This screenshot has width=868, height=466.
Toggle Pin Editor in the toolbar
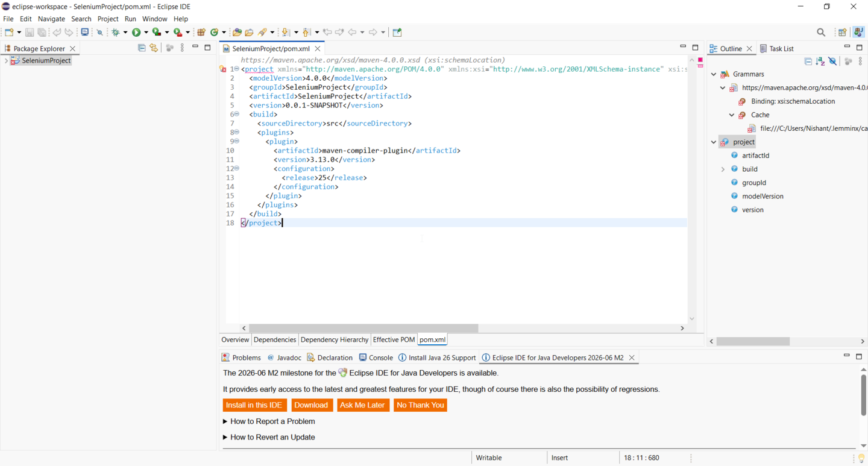(x=397, y=33)
